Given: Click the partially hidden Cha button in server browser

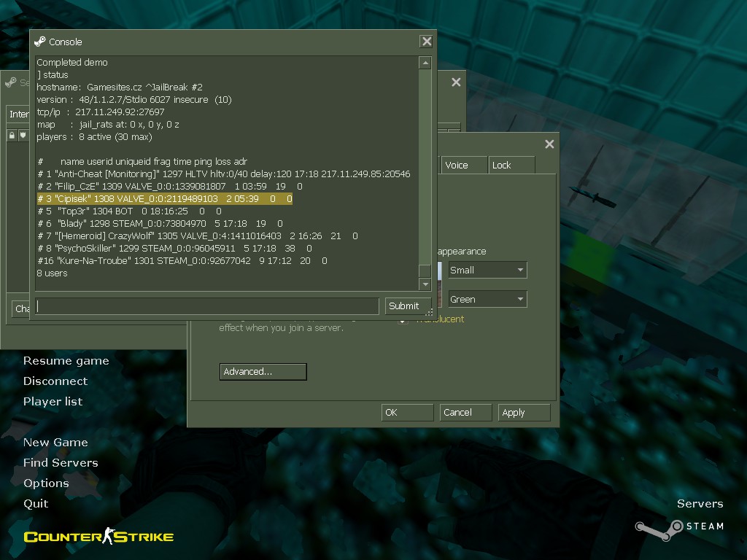Looking at the screenshot, I should 21,309.
